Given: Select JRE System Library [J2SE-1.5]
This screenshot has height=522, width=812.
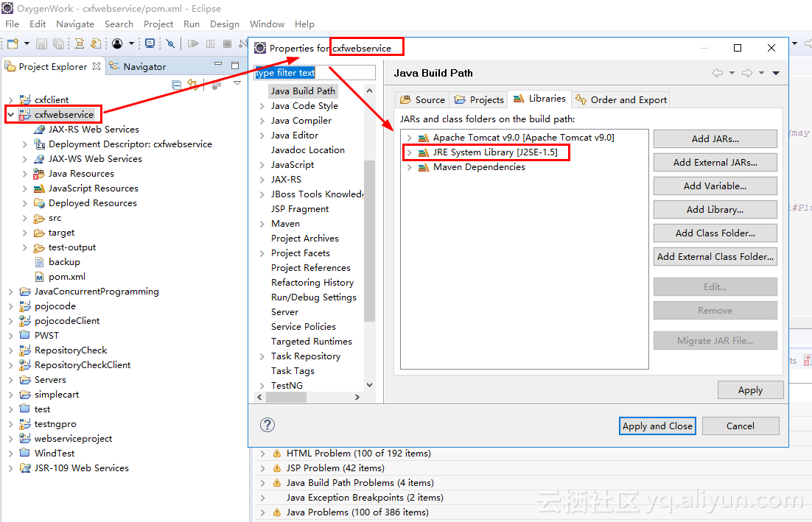Looking at the screenshot, I should click(x=495, y=152).
